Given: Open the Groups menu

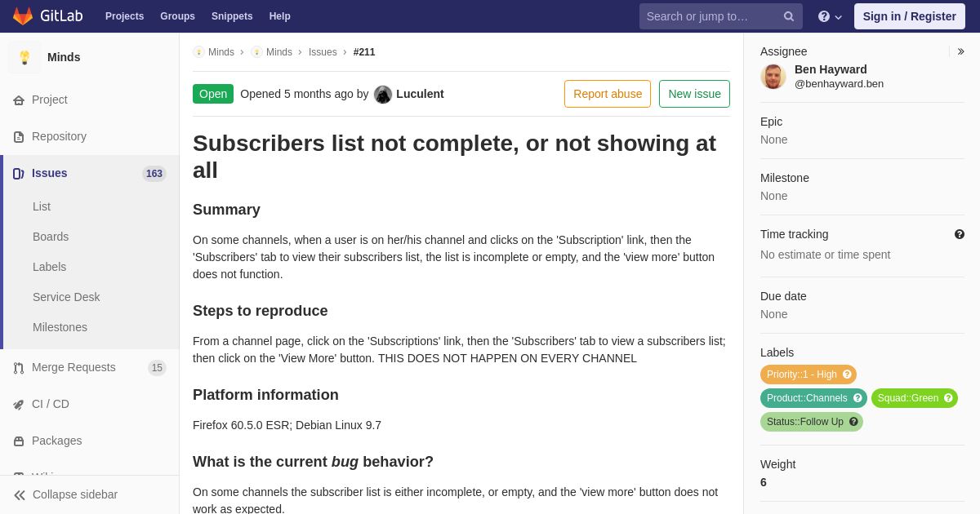Looking at the screenshot, I should [177, 16].
